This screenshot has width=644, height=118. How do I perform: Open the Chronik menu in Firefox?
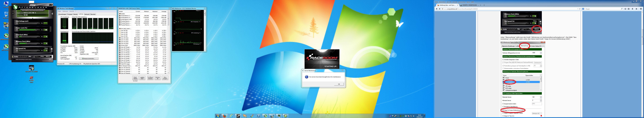click(x=455, y=2)
